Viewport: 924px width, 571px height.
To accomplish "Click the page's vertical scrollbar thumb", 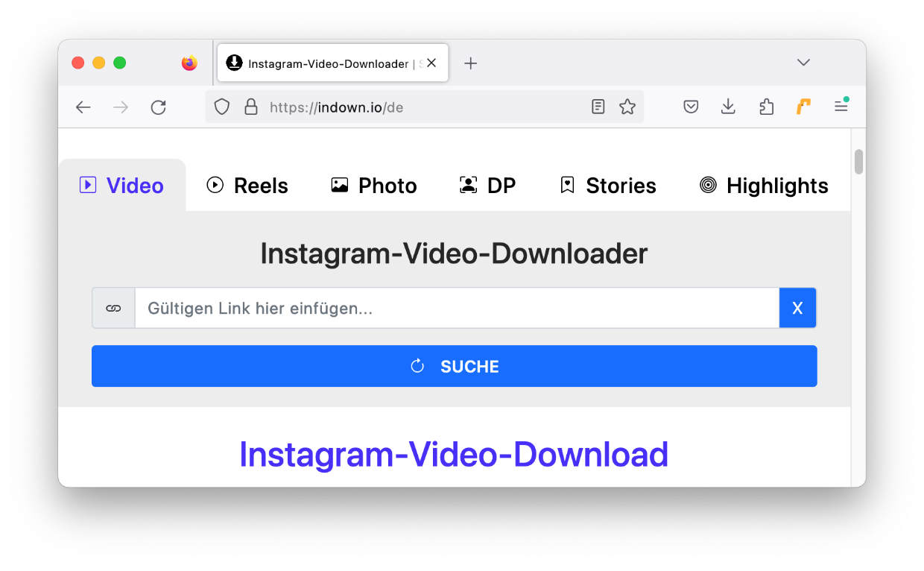I will 858,162.
